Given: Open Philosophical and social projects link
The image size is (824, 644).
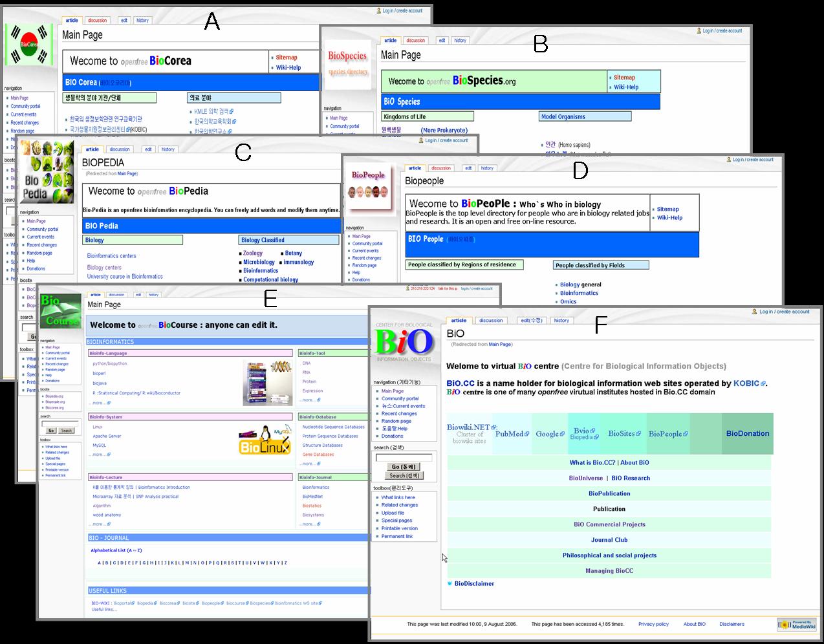Looking at the screenshot, I should click(609, 555).
